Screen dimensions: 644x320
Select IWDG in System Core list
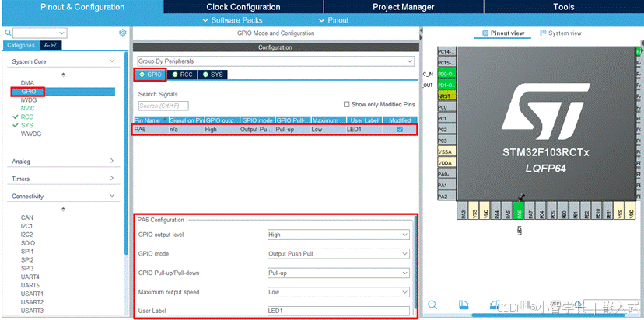point(28,99)
